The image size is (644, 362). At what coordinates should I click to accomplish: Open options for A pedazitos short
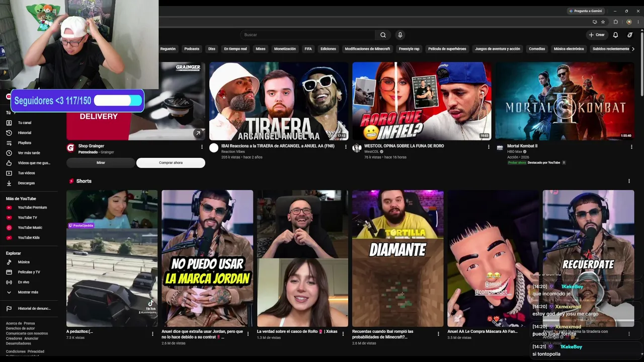pos(152,333)
